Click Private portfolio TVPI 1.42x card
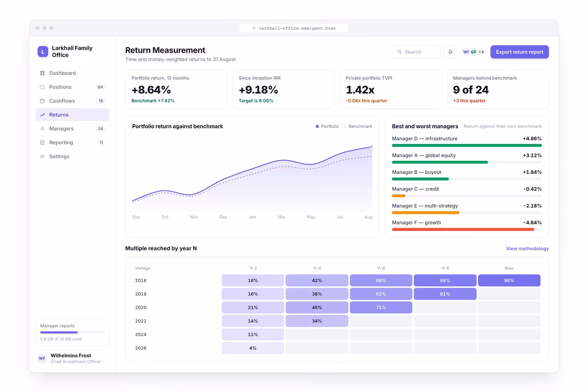Image resolution: width=588 pixels, height=392 pixels. point(391,89)
